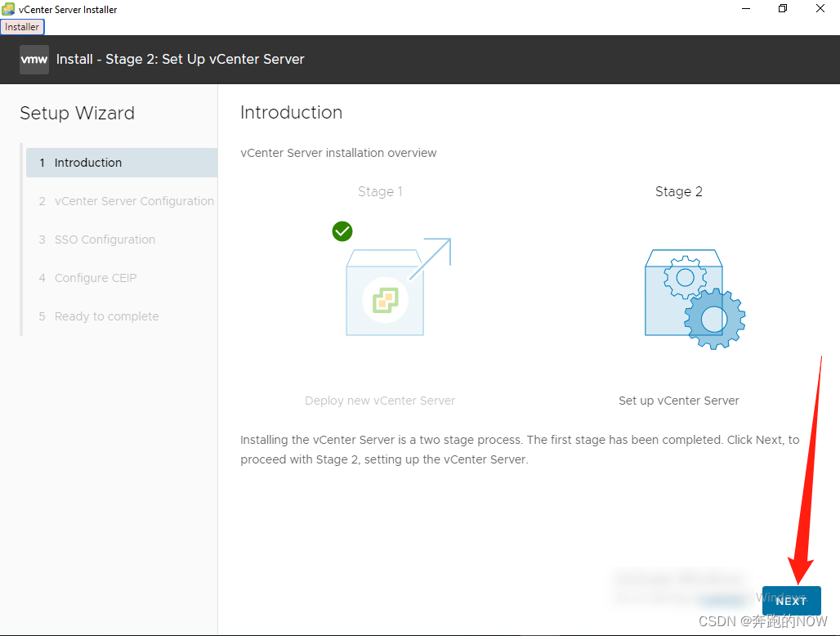
Task: Click the vmw logo in header
Action: click(34, 60)
